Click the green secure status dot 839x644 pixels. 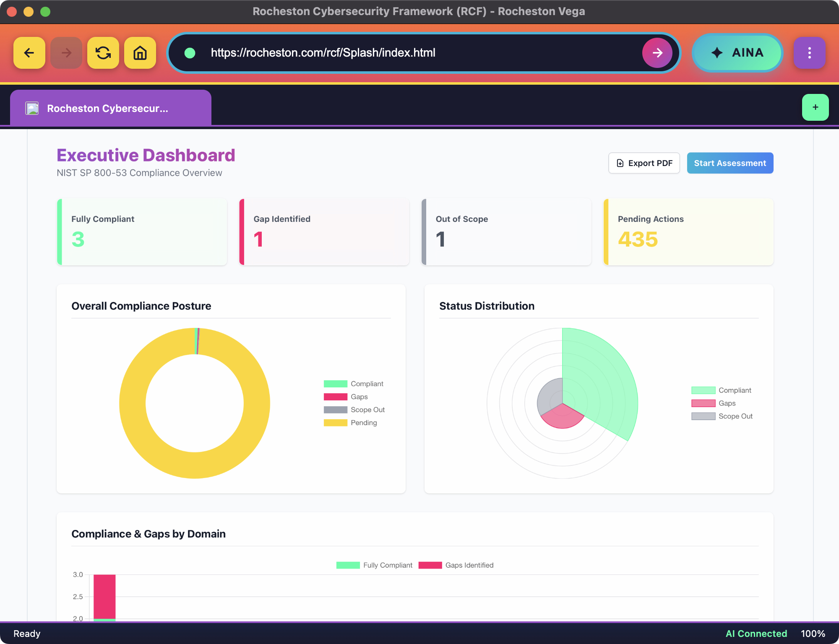tap(190, 53)
